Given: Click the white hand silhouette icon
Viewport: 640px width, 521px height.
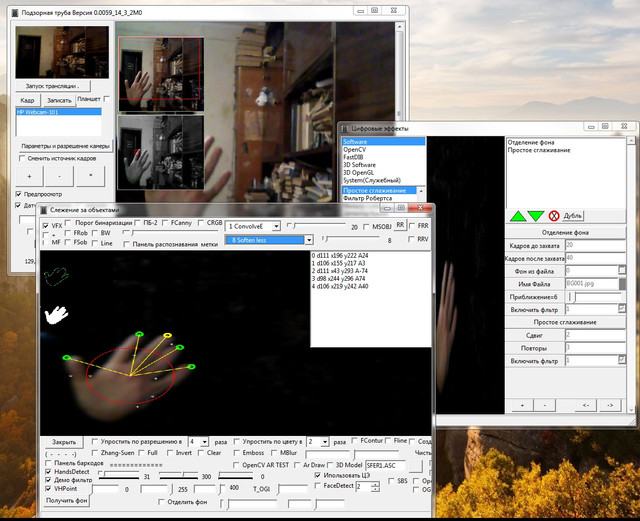Looking at the screenshot, I should coord(58,314).
